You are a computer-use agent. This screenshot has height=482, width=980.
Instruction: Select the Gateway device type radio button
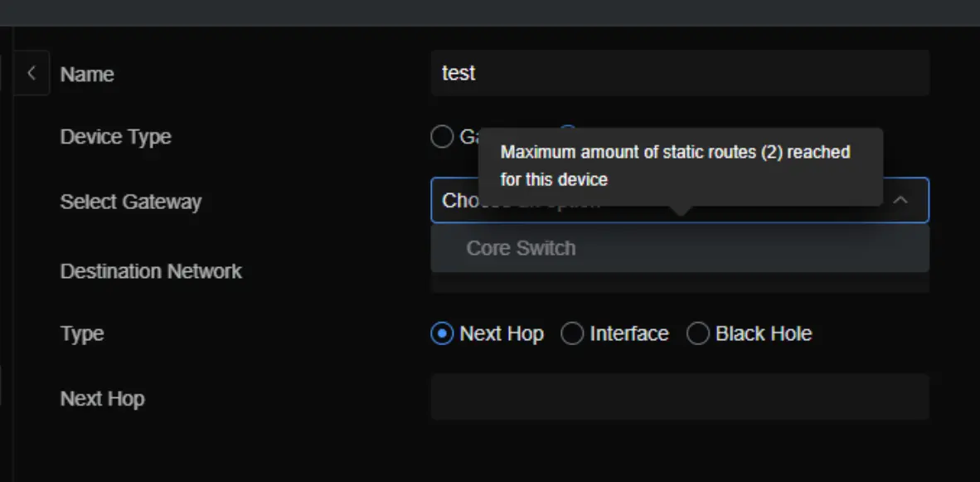tap(443, 137)
